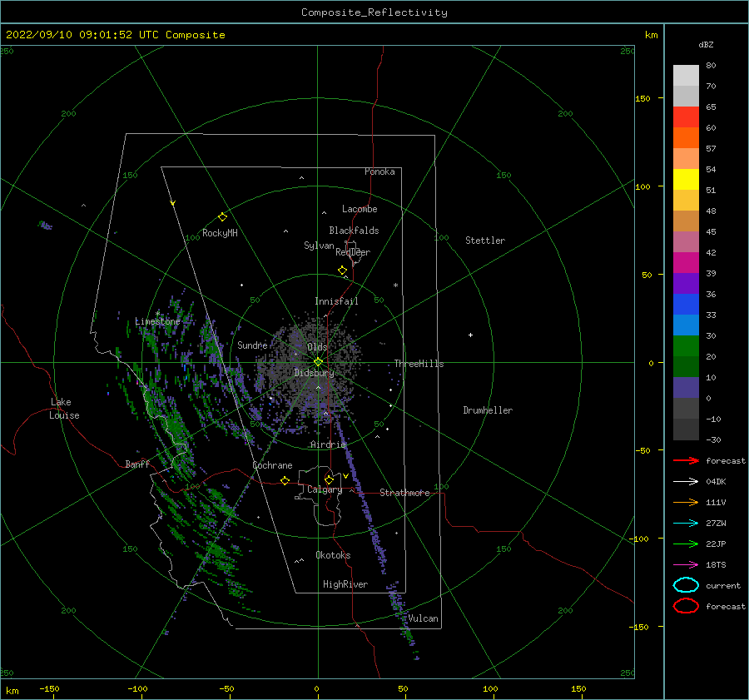
Task: Click the RockyMH label
Action: (220, 233)
